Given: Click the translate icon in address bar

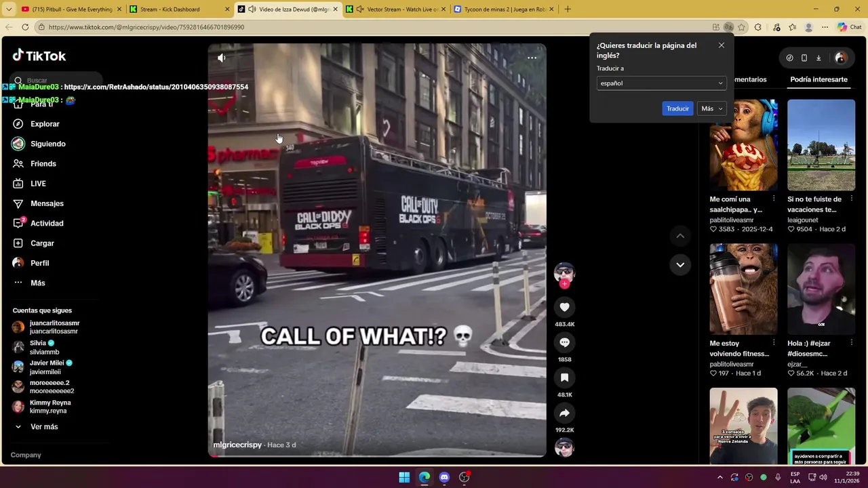Looking at the screenshot, I should [728, 27].
